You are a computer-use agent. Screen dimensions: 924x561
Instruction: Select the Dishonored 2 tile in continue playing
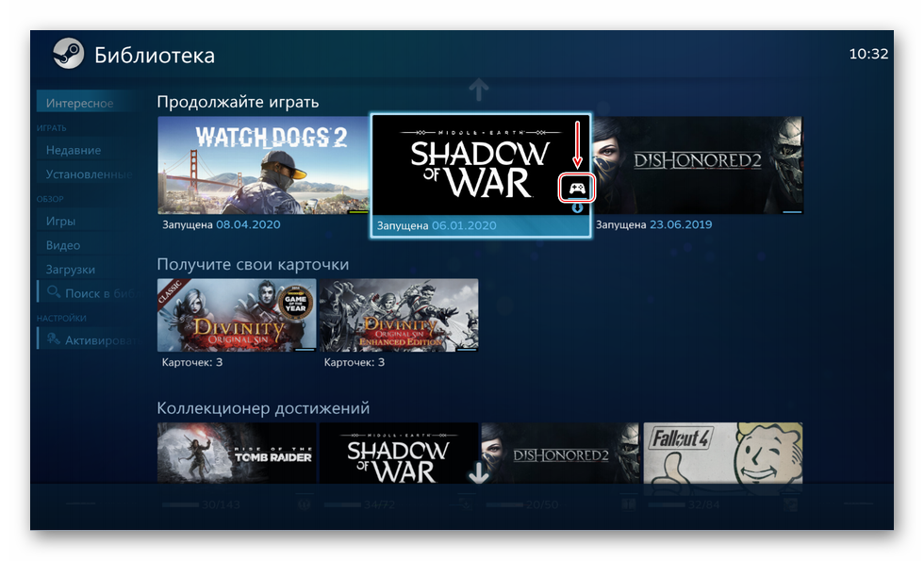tap(698, 165)
